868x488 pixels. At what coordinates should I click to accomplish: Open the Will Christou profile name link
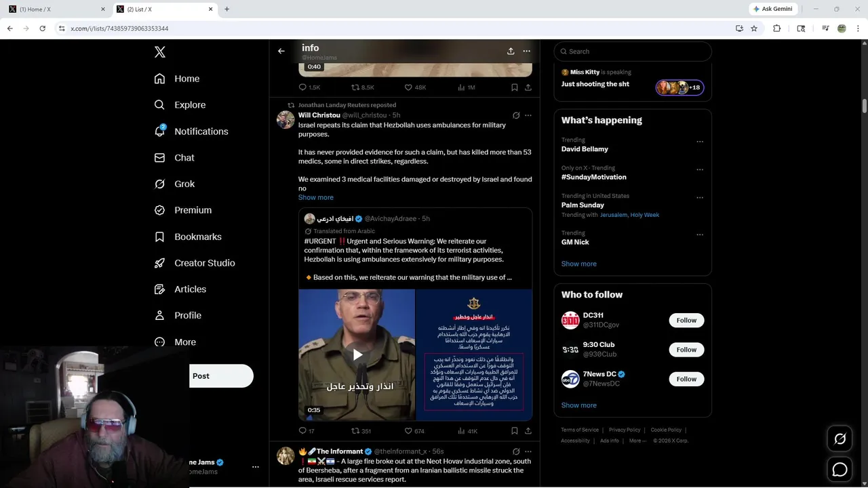pyautogui.click(x=319, y=115)
